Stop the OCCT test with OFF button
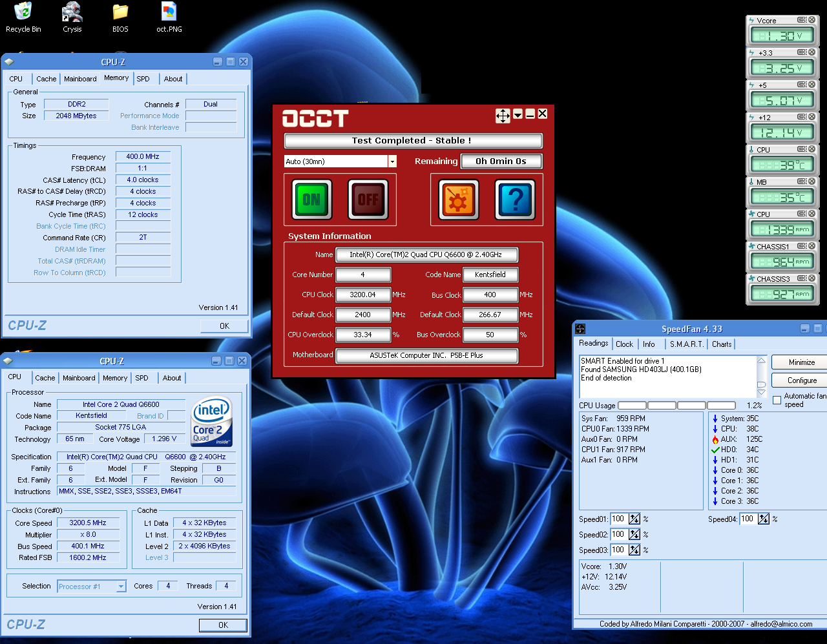 [368, 200]
